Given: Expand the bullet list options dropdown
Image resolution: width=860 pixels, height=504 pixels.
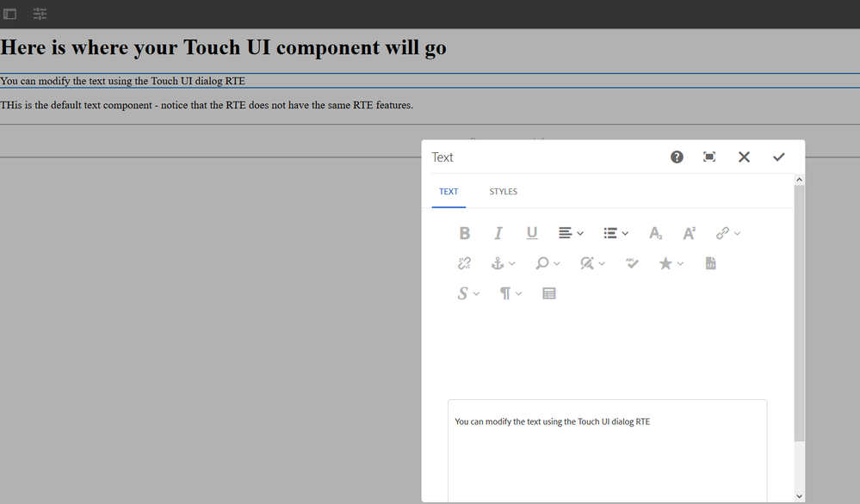Looking at the screenshot, I should click(616, 233).
